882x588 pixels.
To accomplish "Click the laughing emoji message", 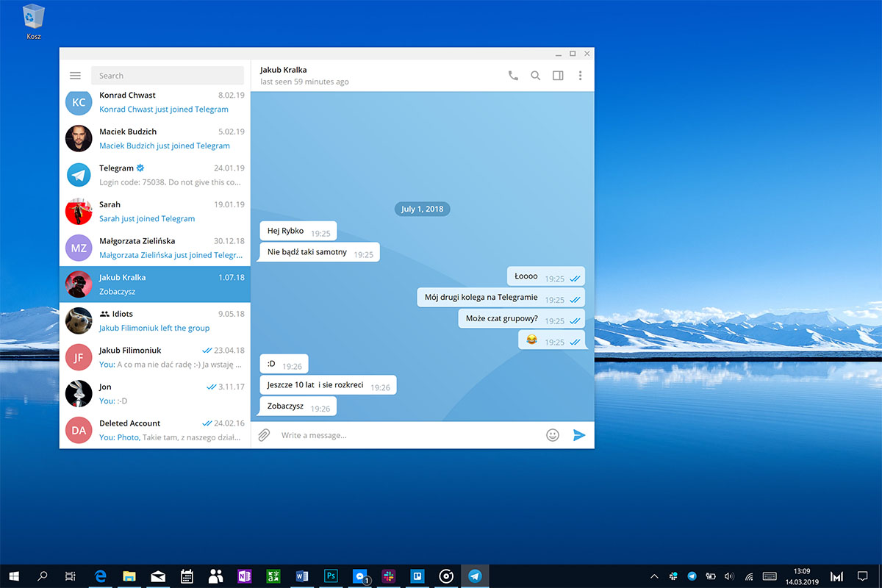I will [552, 340].
